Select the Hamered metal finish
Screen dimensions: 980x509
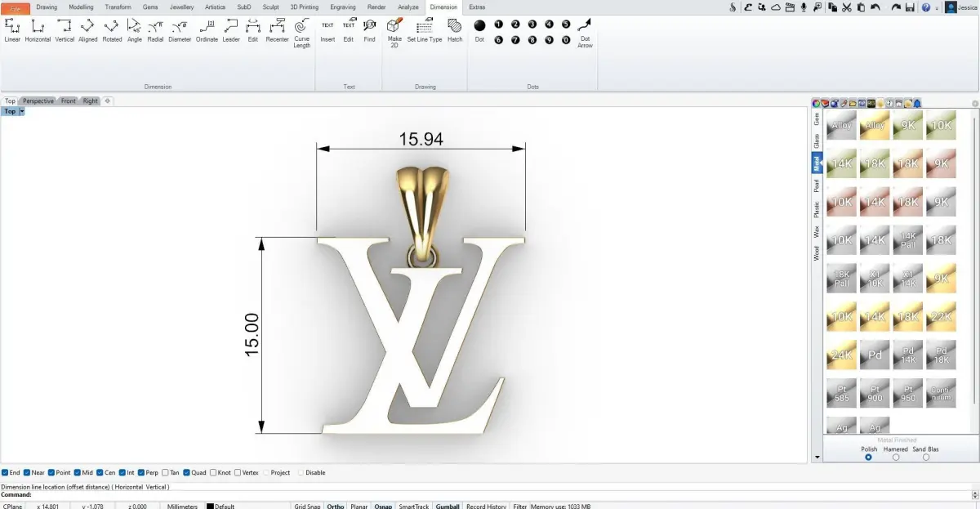[896, 458]
